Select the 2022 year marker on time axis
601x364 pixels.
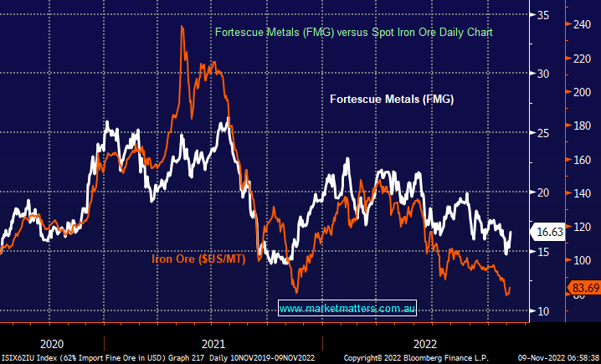pyautogui.click(x=424, y=343)
